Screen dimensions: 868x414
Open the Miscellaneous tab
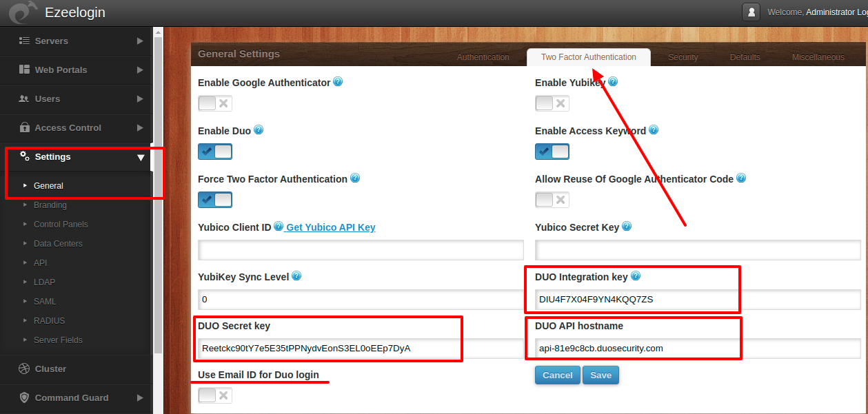click(818, 57)
